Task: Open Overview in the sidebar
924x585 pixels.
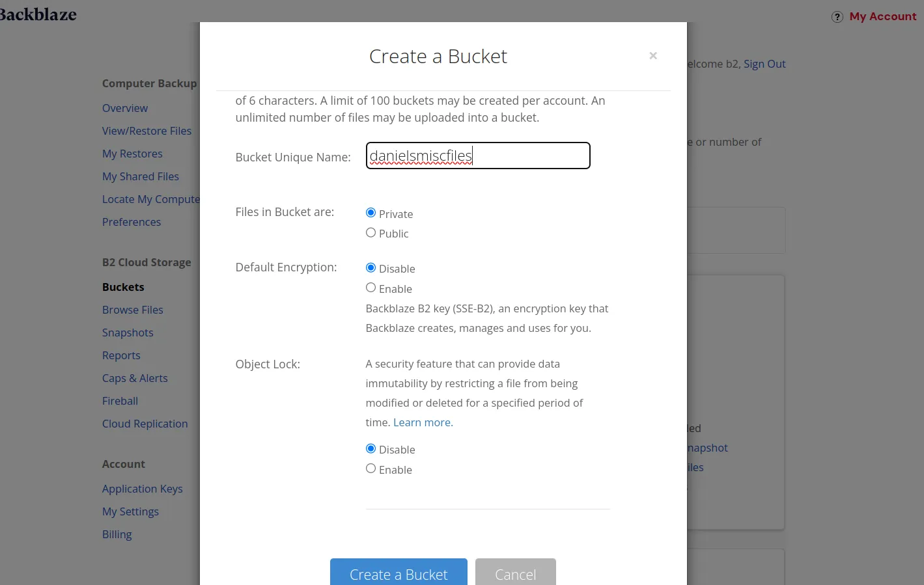Action: [125, 108]
